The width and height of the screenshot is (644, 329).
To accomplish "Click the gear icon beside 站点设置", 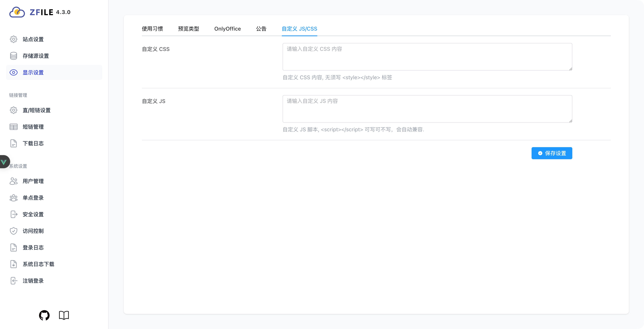I will pyautogui.click(x=14, y=39).
